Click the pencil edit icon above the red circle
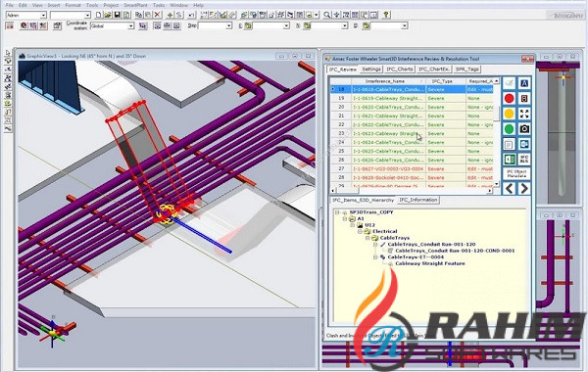Screen dimensions: 588x372 pyautogui.click(x=510, y=83)
